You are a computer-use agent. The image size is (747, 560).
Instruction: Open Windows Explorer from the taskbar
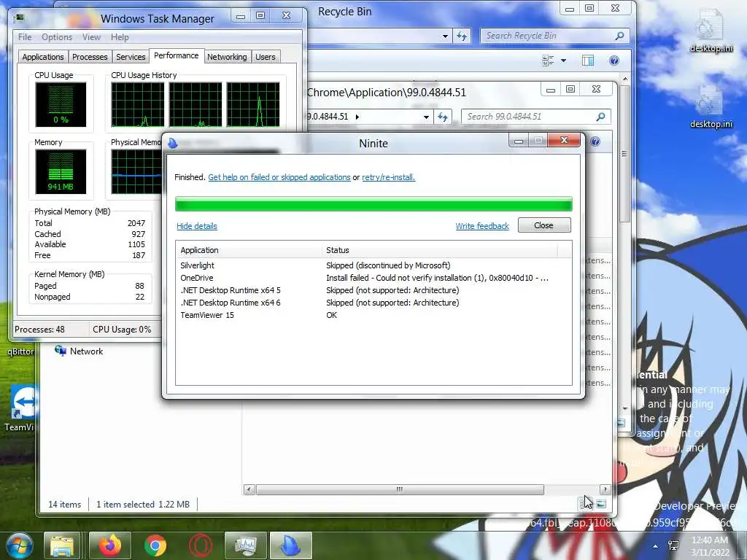[62, 546]
